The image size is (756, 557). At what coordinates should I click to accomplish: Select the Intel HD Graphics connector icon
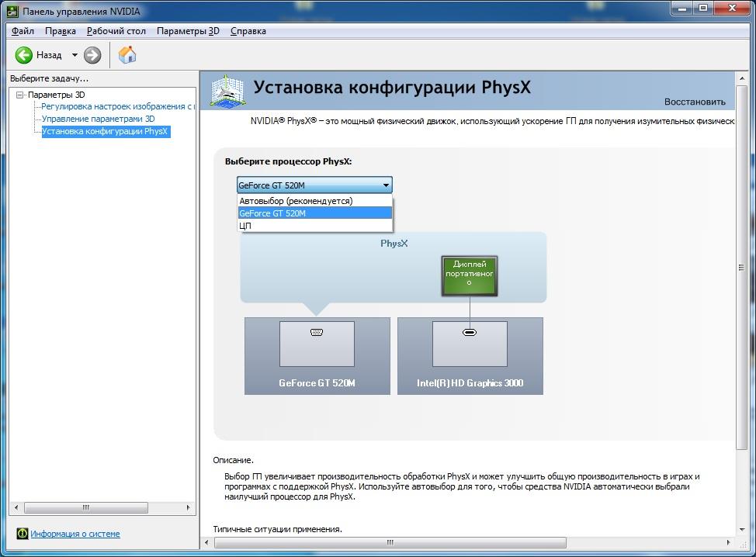(470, 333)
